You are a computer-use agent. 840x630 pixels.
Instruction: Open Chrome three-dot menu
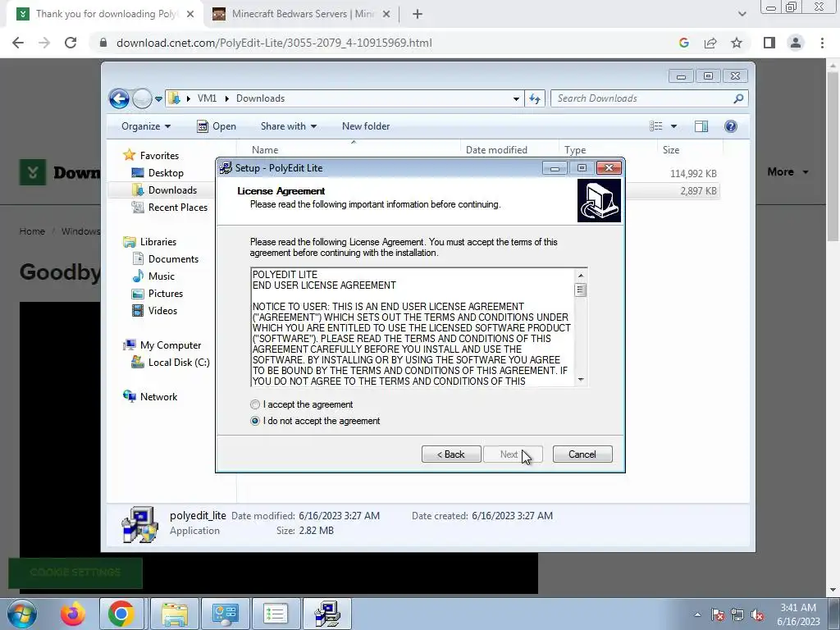pos(822,43)
